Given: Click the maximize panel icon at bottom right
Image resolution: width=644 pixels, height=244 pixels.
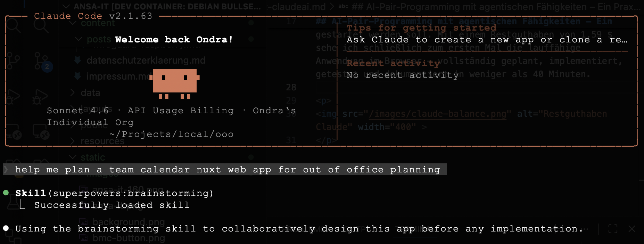Looking at the screenshot, I should pos(613,229).
